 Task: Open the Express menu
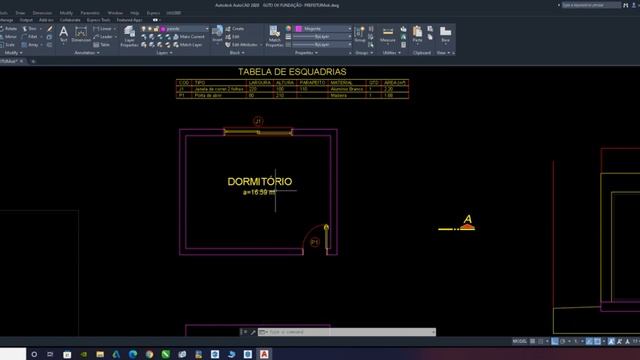click(153, 13)
